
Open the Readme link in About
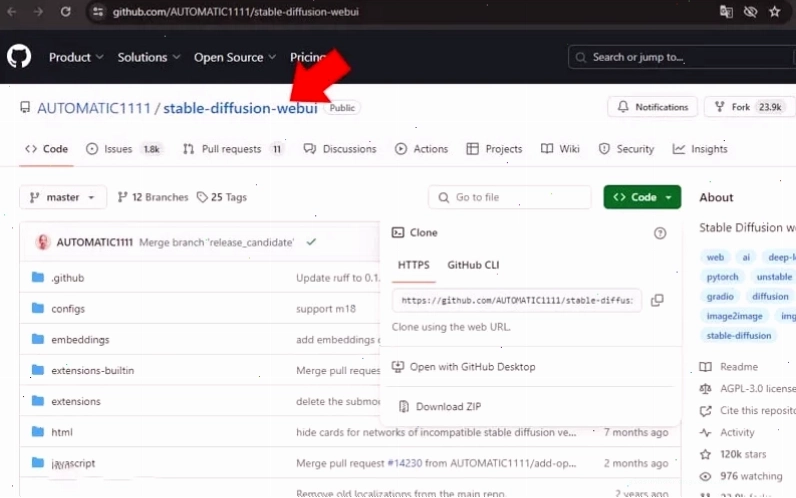click(x=729, y=367)
